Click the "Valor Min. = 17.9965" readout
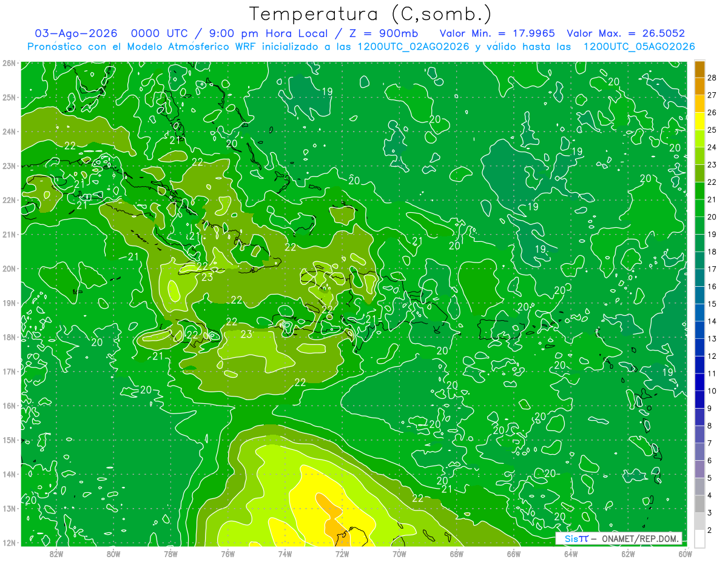This screenshot has height=562, width=728. 497,33
